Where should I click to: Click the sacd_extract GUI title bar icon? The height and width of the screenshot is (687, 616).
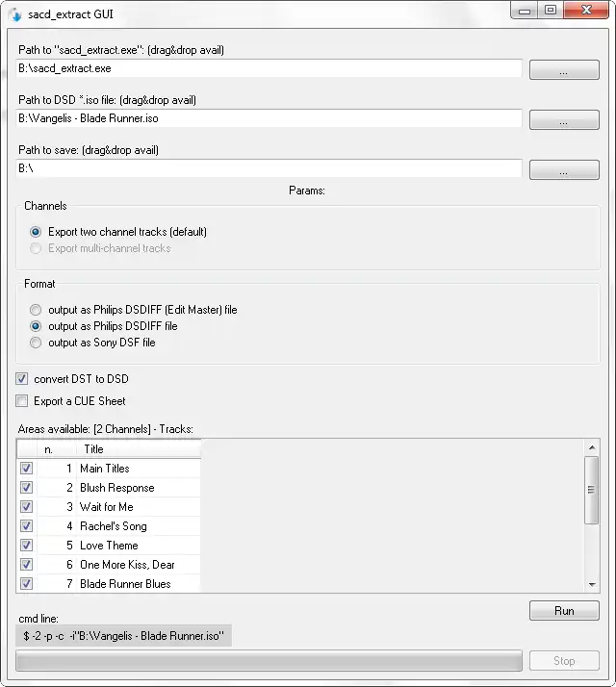pyautogui.click(x=13, y=12)
